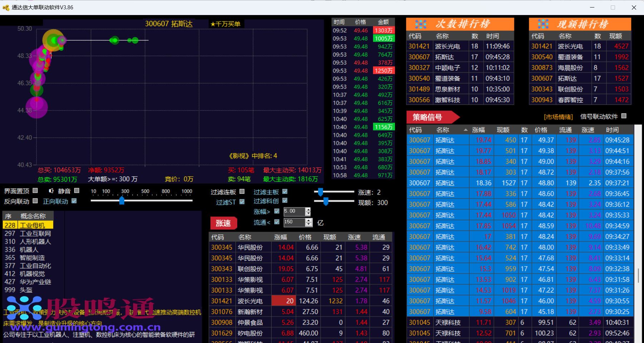Image resolution: width=644 pixels, height=343 pixels.
Task: Increase the 流通< value with the up arrow
Action: [309, 220]
